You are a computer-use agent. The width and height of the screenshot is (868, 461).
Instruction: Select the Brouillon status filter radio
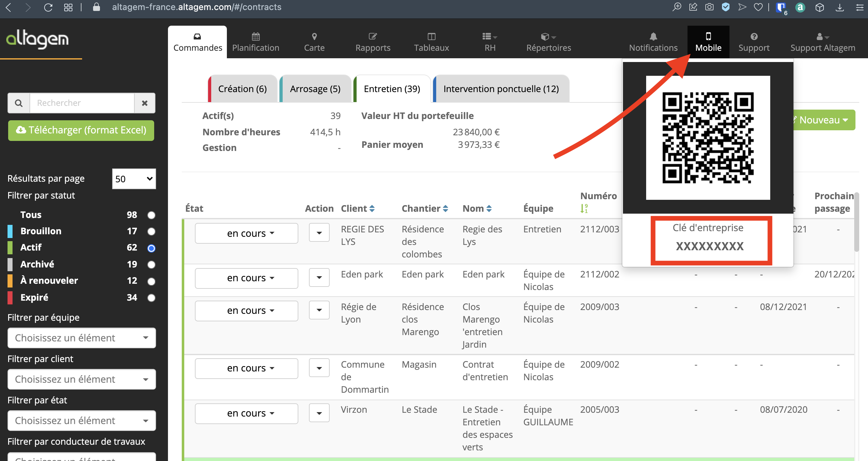coord(151,231)
